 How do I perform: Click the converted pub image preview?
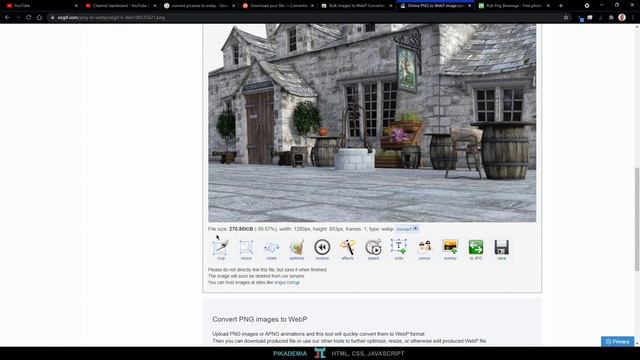[372, 122]
